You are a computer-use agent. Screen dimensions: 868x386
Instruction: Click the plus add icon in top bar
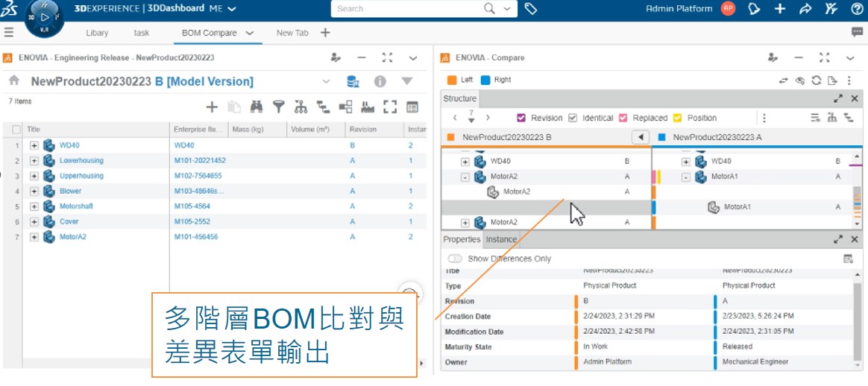[x=779, y=9]
